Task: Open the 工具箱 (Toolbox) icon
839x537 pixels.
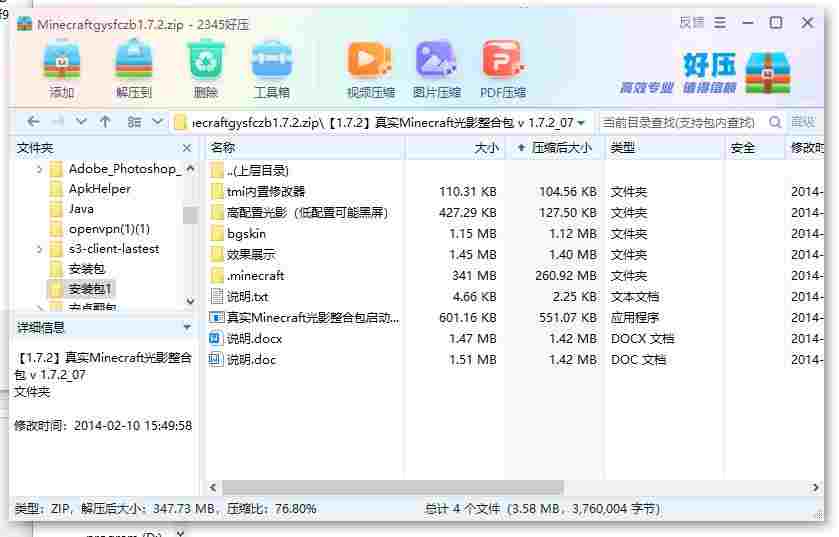Action: coord(272,60)
